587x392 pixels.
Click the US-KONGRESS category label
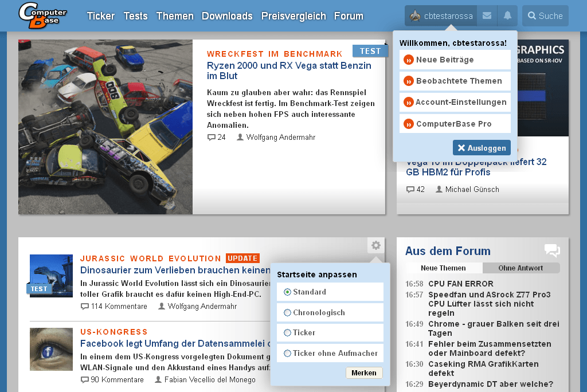[114, 332]
